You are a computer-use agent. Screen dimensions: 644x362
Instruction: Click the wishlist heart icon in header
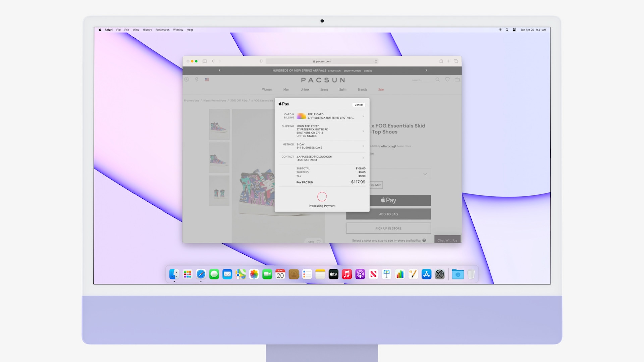pyautogui.click(x=447, y=79)
